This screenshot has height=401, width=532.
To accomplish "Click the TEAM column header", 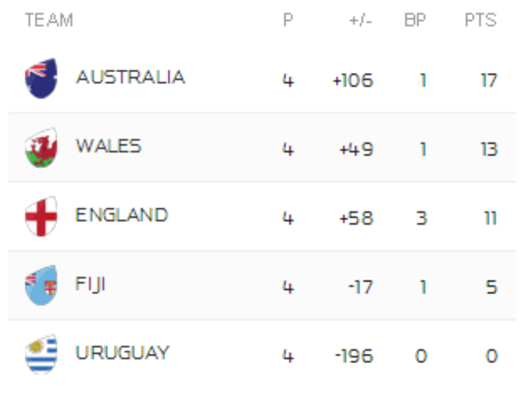I will (x=49, y=21).
